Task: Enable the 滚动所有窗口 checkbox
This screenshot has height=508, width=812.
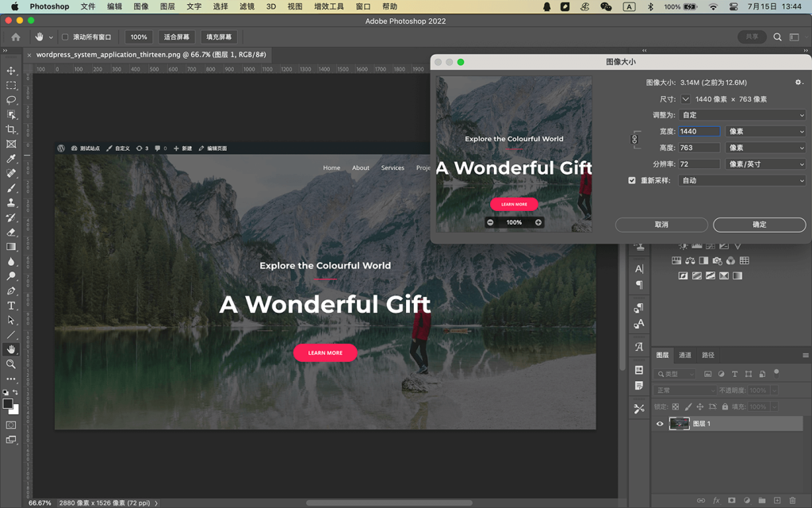Action: (x=65, y=37)
